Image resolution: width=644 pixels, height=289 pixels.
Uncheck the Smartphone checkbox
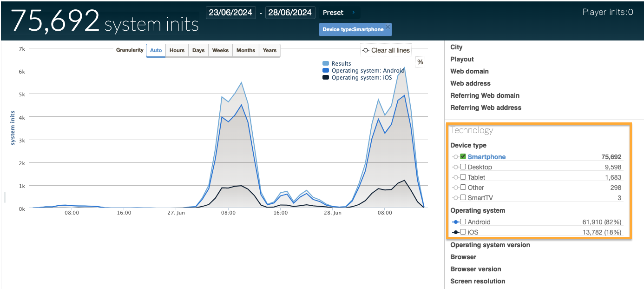coord(463,156)
